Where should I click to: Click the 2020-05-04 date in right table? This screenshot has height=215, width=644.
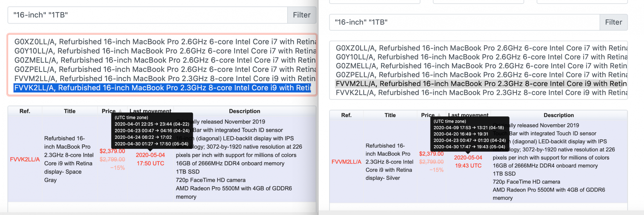468,158
